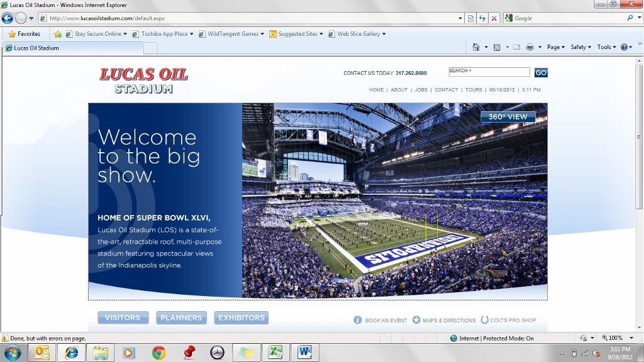Open the TOURS navigation link
The width and height of the screenshot is (644, 362).
pos(474,90)
